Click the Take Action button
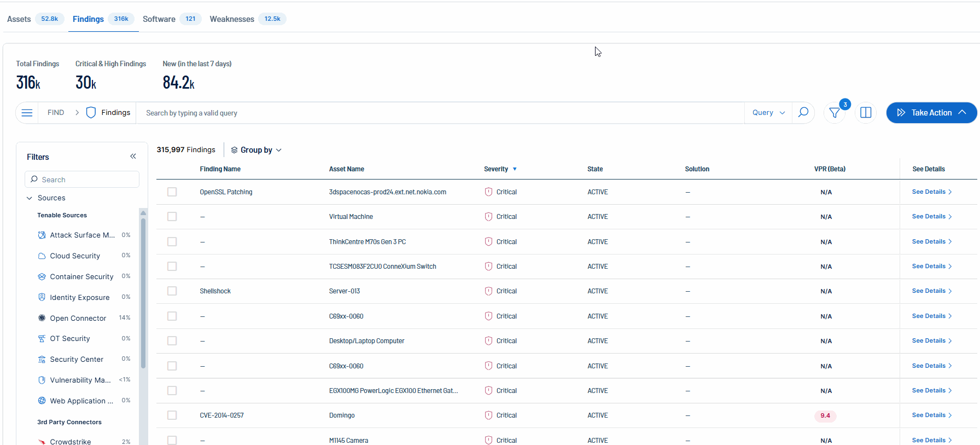 pyautogui.click(x=931, y=113)
